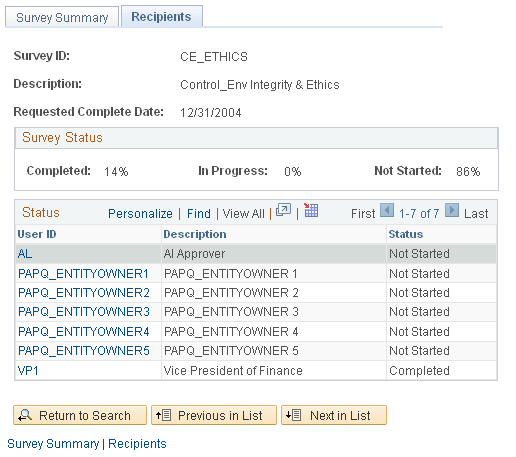The width and height of the screenshot is (516, 457).
Task: Show next rows arrow icon
Action: click(452, 211)
